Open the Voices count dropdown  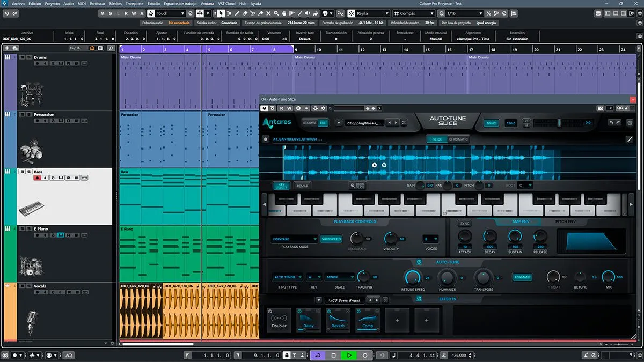(x=430, y=239)
